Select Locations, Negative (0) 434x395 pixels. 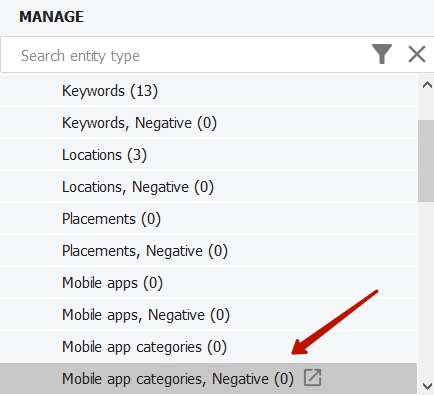(x=208, y=187)
